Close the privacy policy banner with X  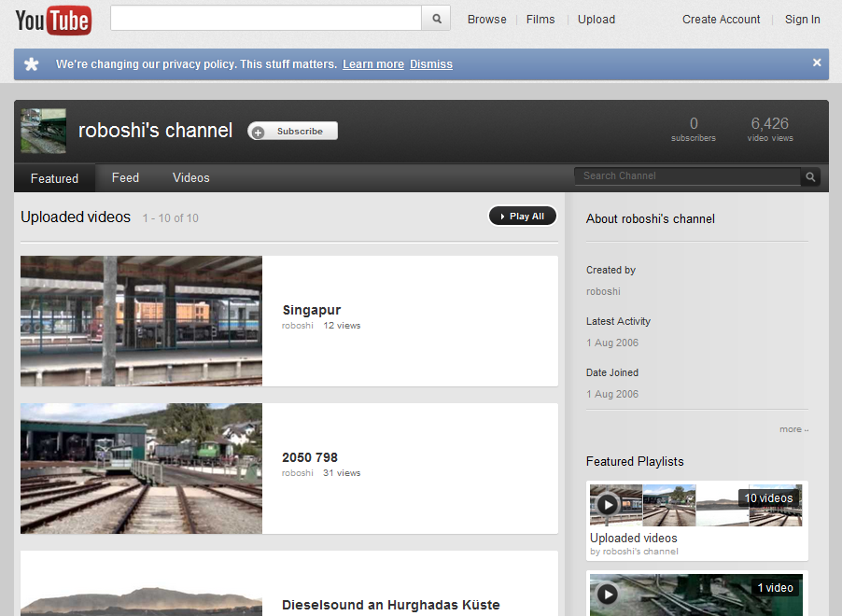coord(817,63)
